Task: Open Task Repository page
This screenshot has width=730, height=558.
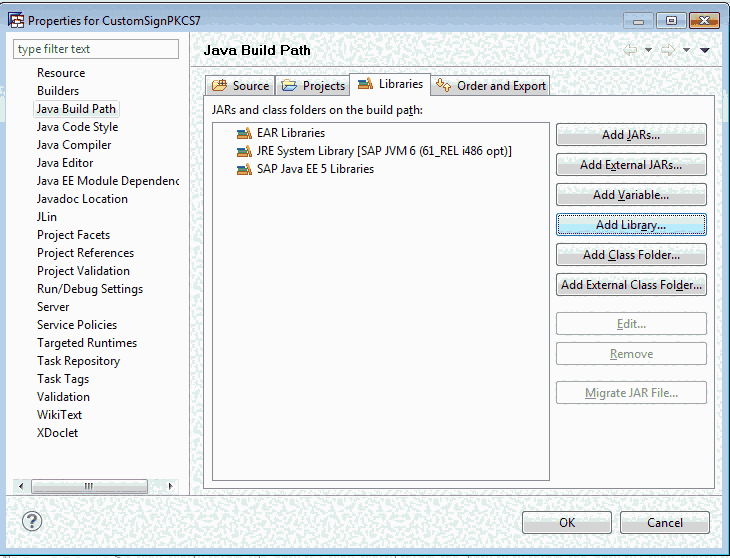Action: point(79,361)
